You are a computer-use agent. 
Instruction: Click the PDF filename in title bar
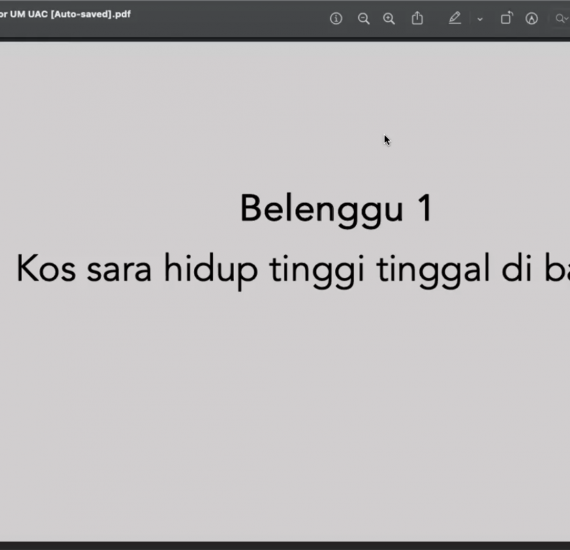(x=65, y=15)
